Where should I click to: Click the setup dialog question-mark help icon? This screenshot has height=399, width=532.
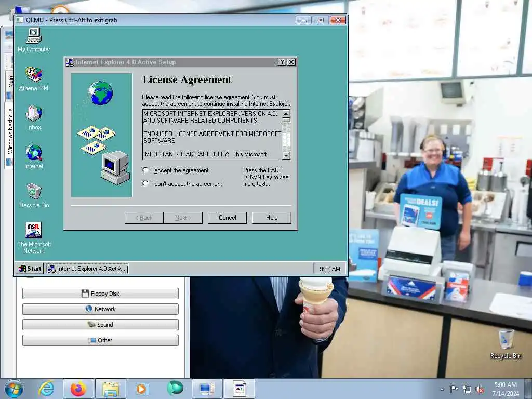click(282, 62)
